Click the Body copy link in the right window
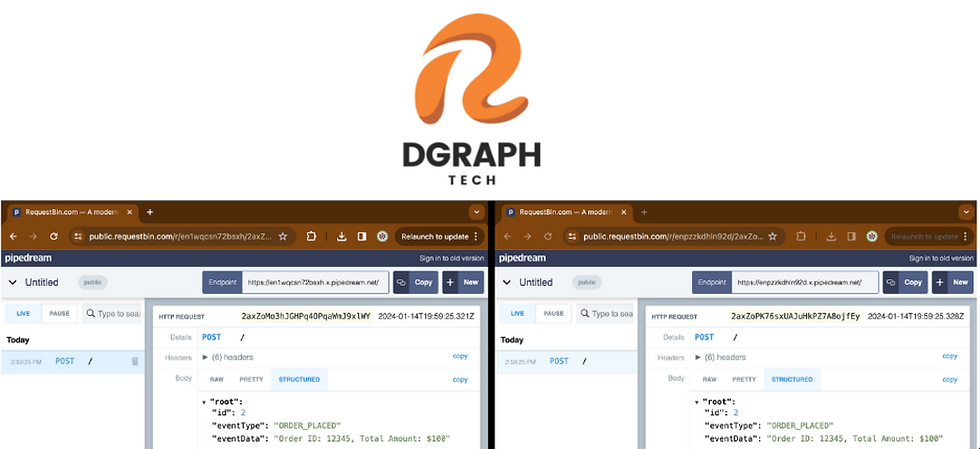This screenshot has height=449, width=980. click(x=950, y=380)
